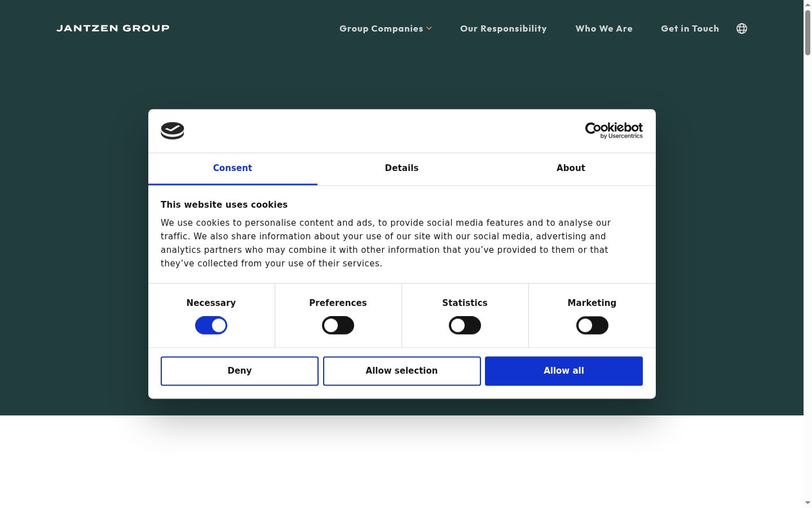Enable the Preferences cookies switch

point(338,325)
